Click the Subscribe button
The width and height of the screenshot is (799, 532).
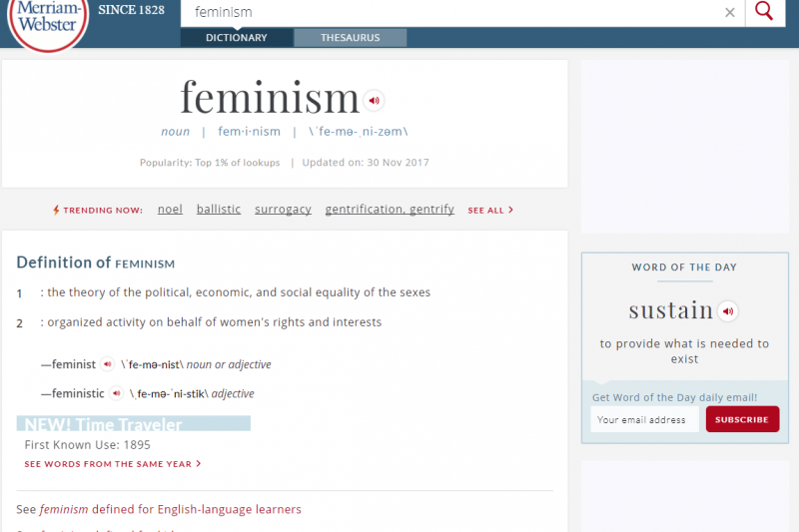coord(742,419)
